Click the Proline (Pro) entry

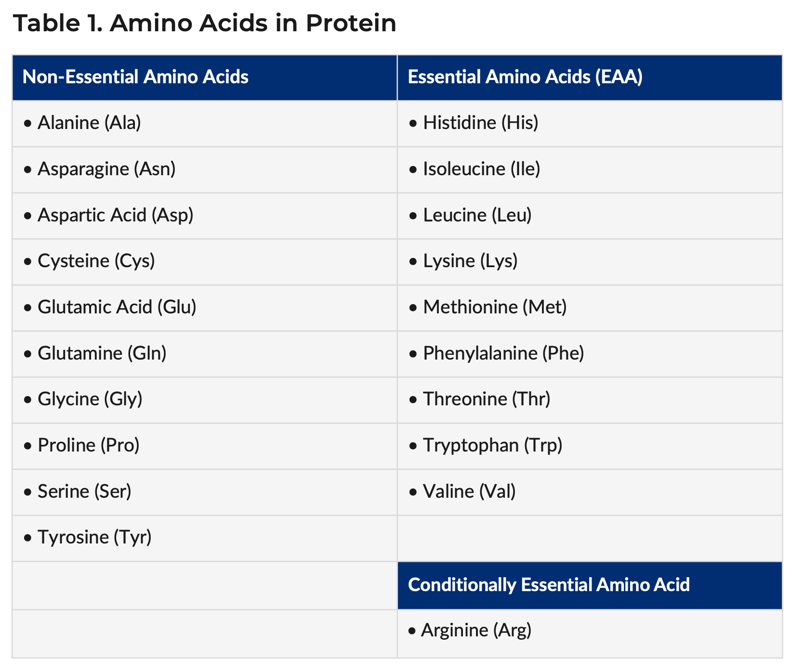click(88, 445)
